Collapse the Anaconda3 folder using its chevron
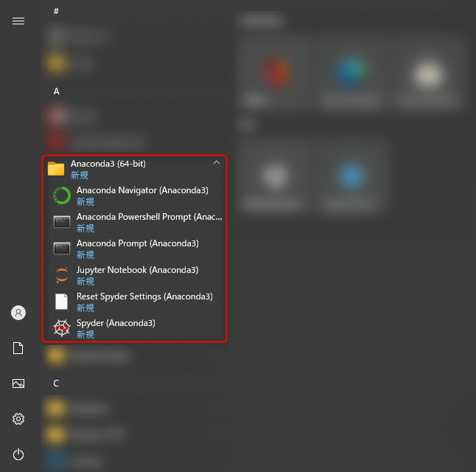476x472 pixels. pyautogui.click(x=216, y=163)
